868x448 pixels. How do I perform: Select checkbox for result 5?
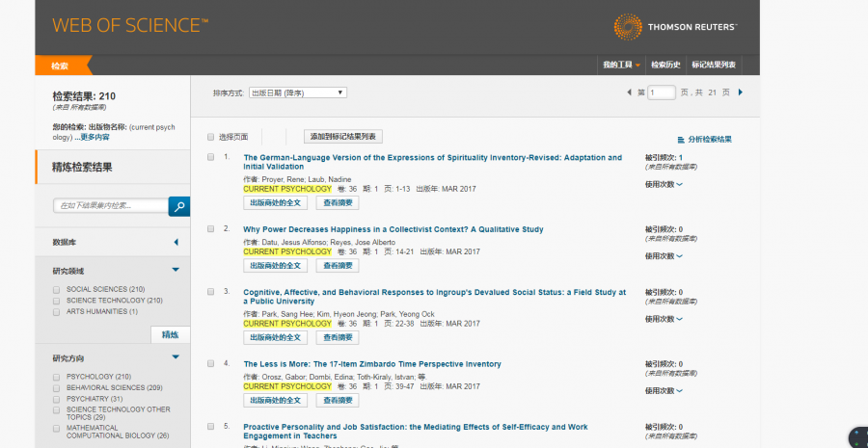(210, 427)
